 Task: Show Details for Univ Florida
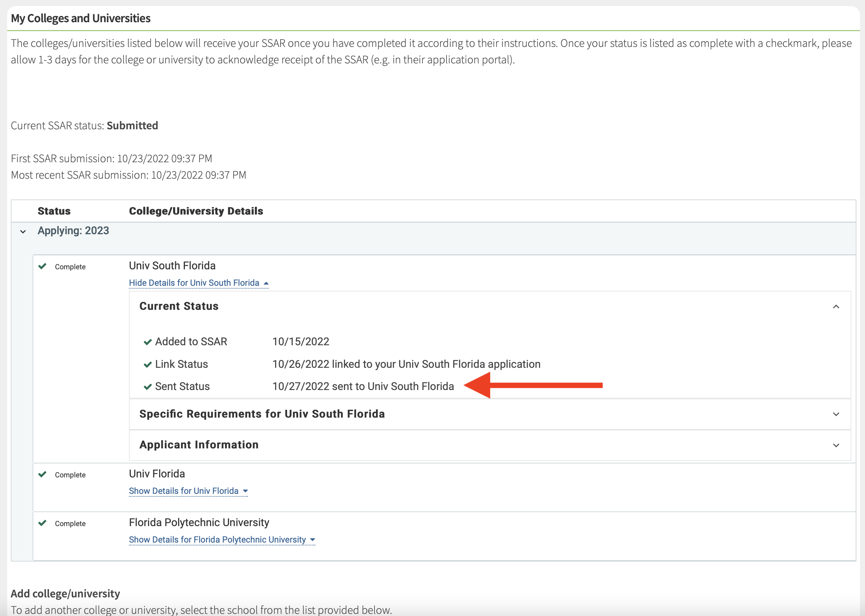(188, 491)
